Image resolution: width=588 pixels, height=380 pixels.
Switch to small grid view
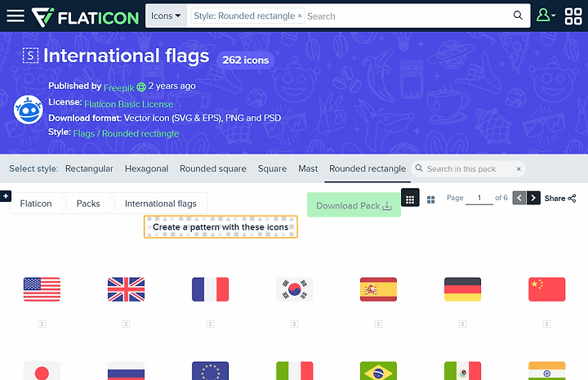click(x=410, y=199)
